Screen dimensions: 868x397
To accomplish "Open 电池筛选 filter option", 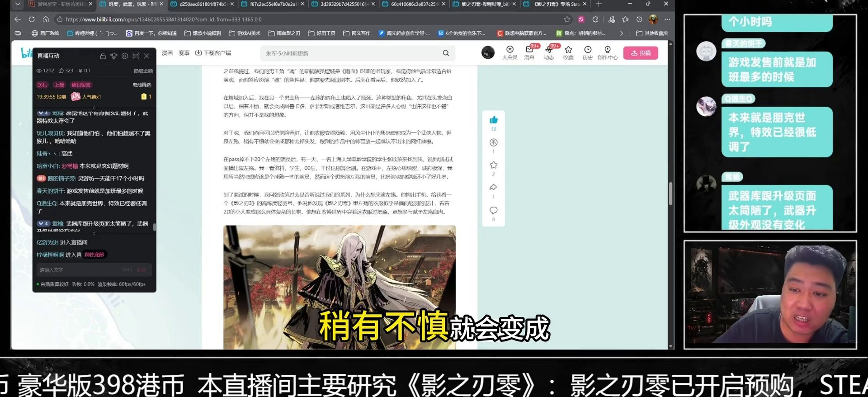I will click(142, 85).
